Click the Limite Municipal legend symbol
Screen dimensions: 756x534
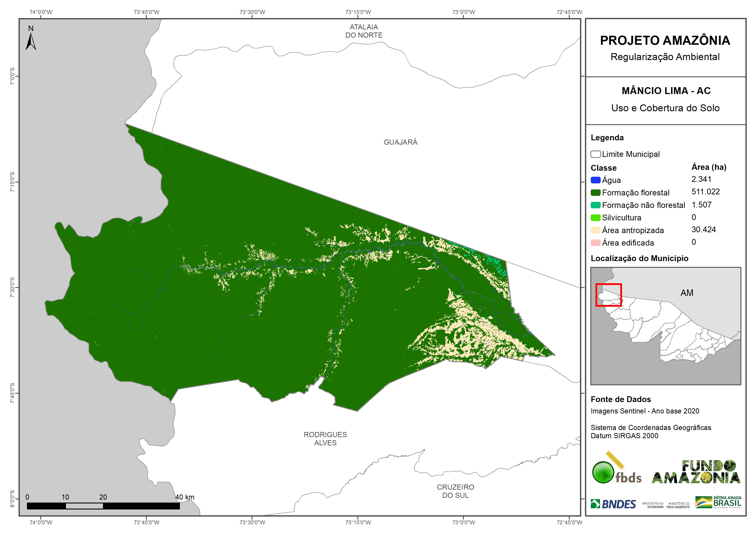coord(595,154)
